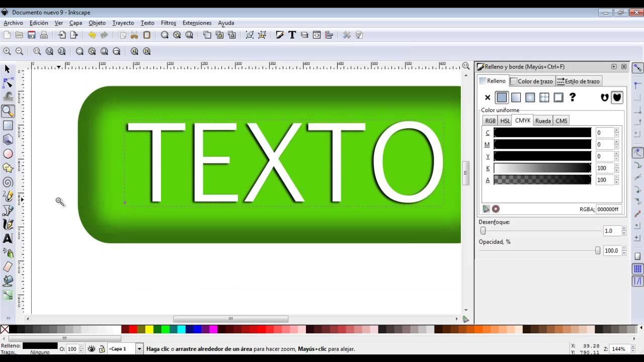
Task: Open the Extensiones menu
Action: (197, 23)
